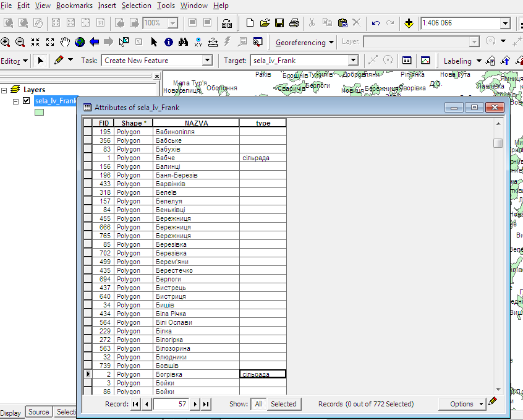Select the Fixed Zoom In tool
This screenshot has height=420, width=523.
[35, 41]
